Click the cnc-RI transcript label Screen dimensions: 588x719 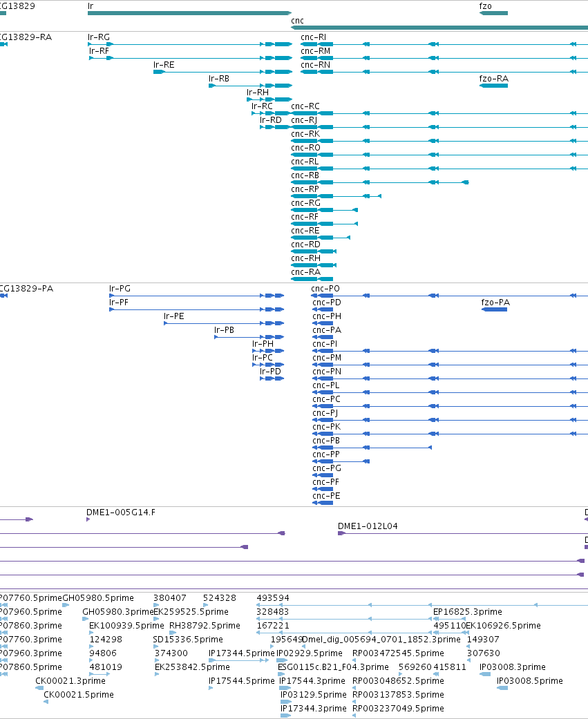[x=313, y=37]
